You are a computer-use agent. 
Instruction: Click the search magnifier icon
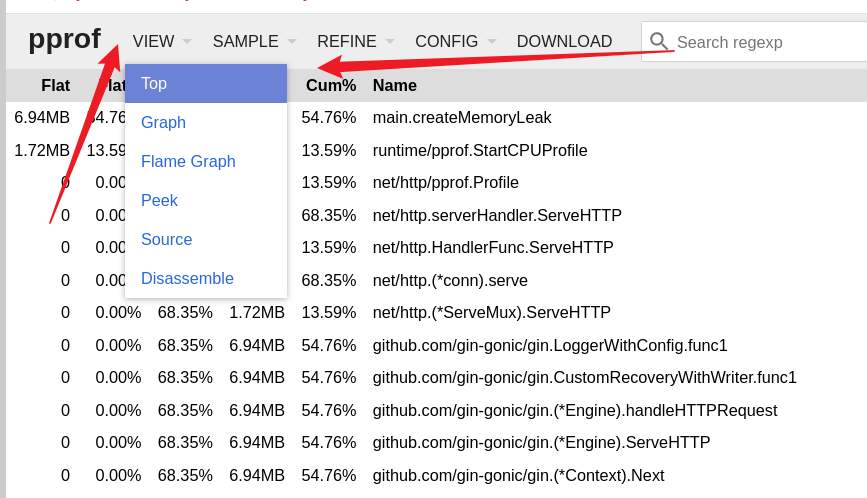pos(659,41)
